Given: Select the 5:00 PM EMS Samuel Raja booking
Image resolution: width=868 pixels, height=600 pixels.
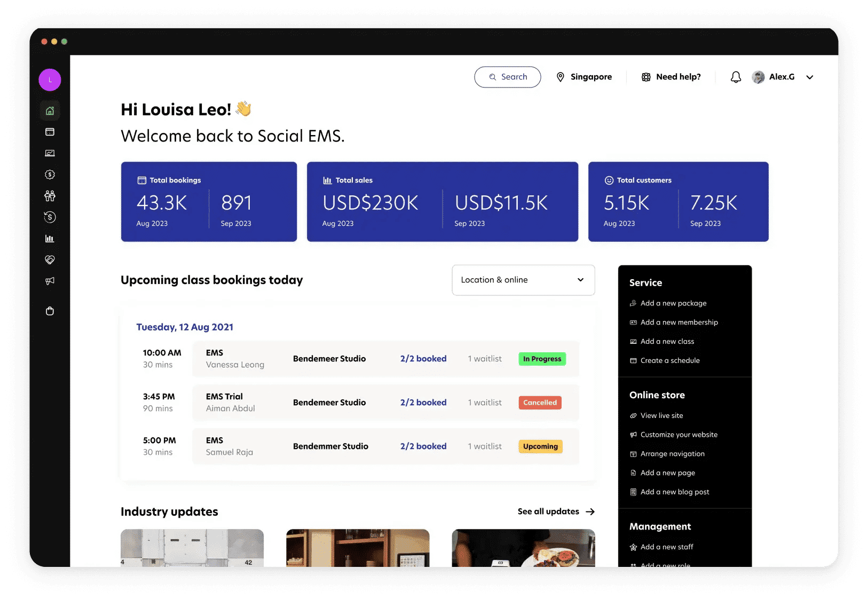Looking at the screenshot, I should 385,446.
